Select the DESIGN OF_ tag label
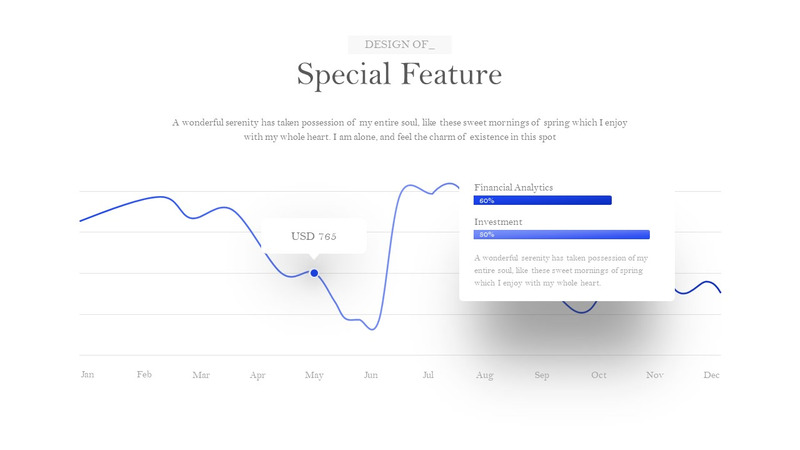This screenshot has height=450, width=800. point(400,45)
